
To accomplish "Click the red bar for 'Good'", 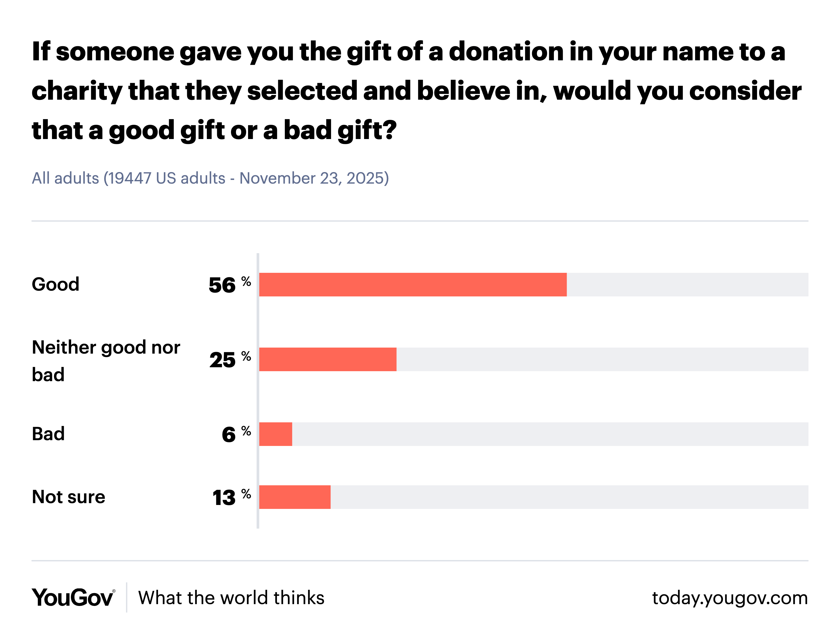I will tap(413, 285).
